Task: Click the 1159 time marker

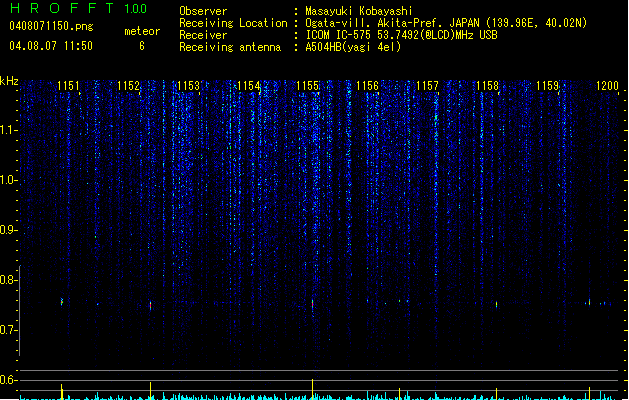Action: 547,86
